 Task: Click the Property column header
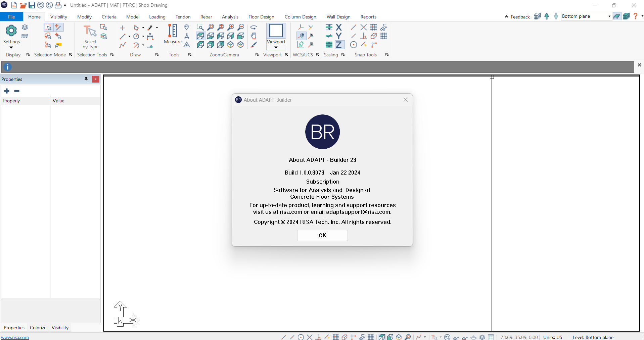point(26,101)
